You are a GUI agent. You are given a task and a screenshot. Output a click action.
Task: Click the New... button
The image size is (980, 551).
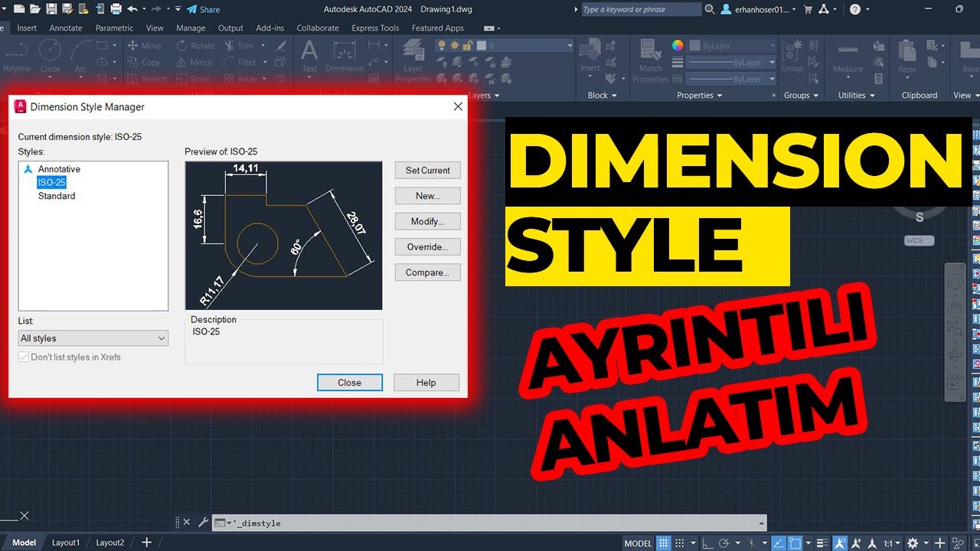(428, 196)
